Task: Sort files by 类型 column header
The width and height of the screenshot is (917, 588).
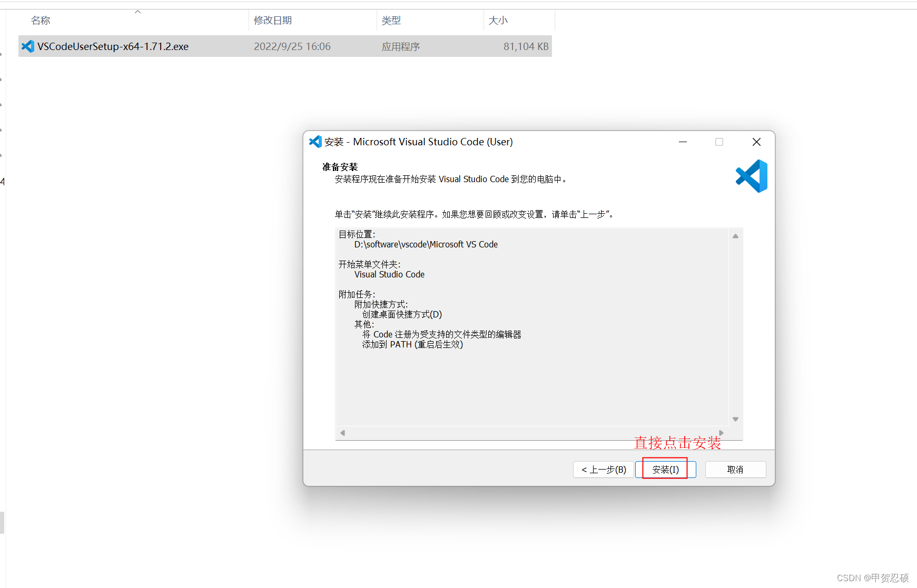Action: point(391,21)
